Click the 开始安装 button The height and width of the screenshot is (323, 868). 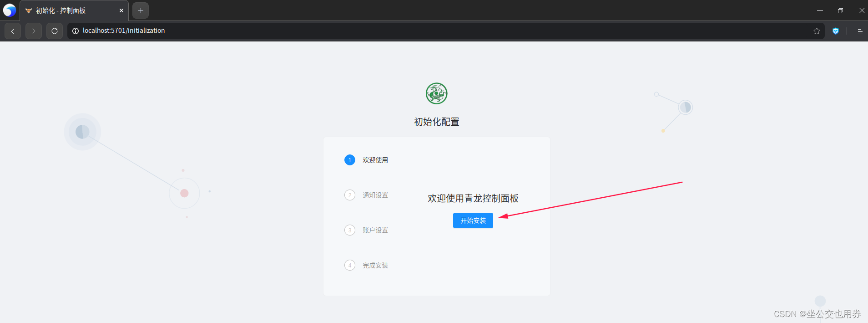click(x=473, y=220)
